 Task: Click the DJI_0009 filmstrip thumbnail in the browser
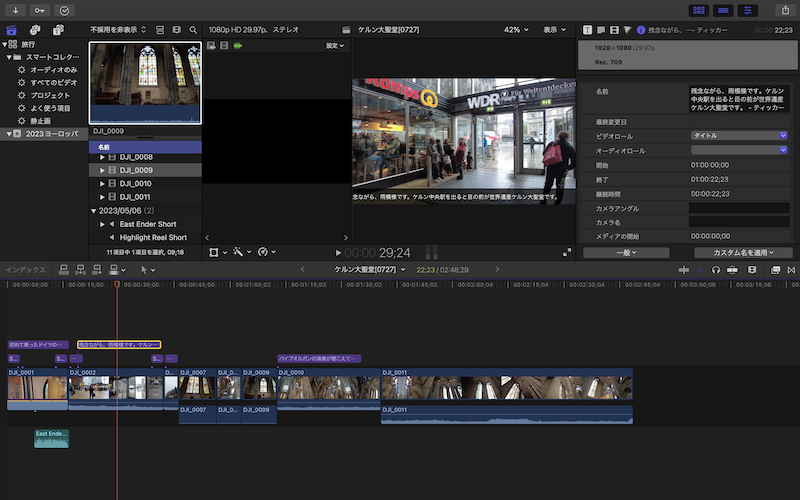tap(145, 84)
